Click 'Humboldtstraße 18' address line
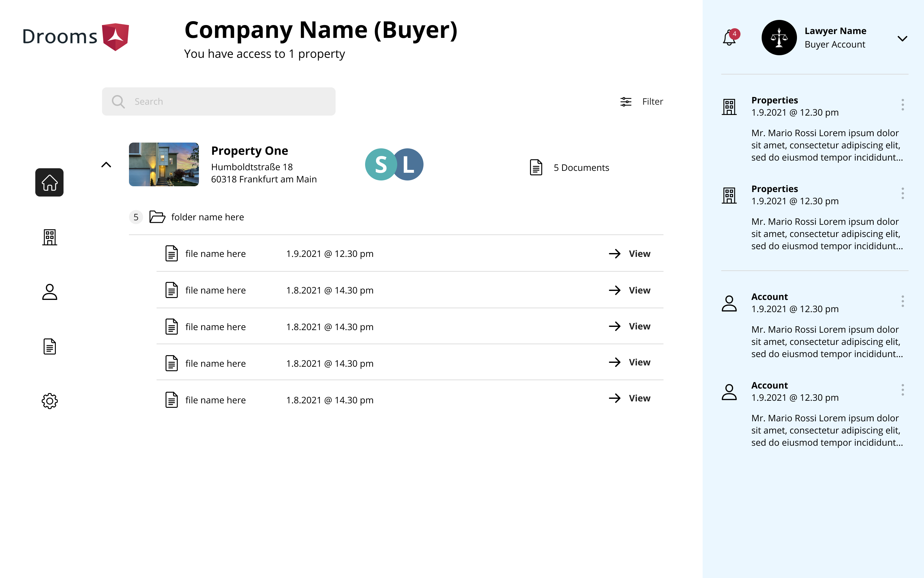The image size is (924, 578). pos(252,167)
